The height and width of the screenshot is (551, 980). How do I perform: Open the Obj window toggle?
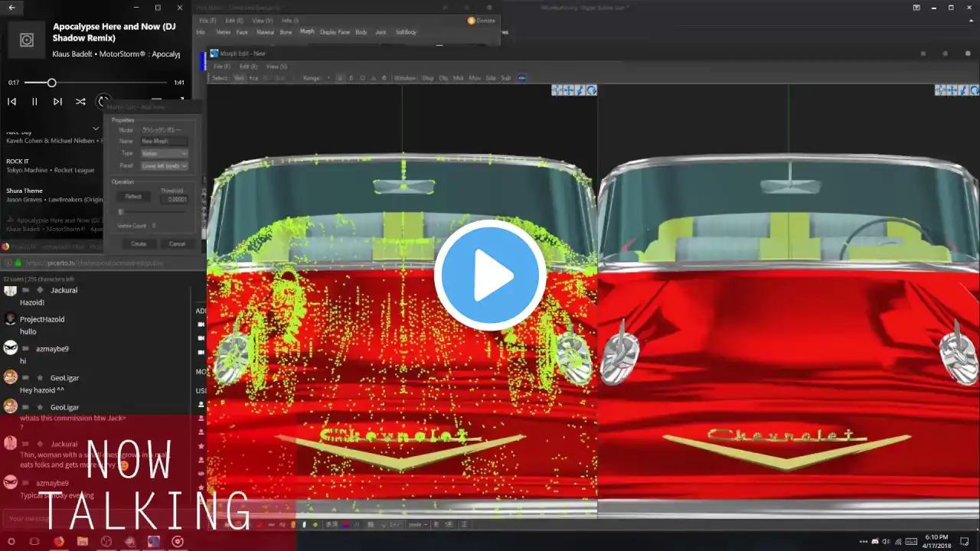tap(443, 78)
